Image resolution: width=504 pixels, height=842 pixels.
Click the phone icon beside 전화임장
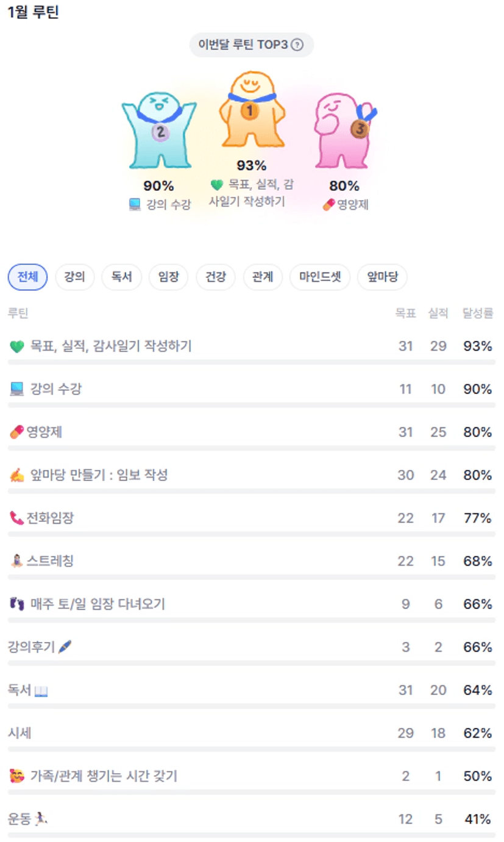pyautogui.click(x=16, y=518)
